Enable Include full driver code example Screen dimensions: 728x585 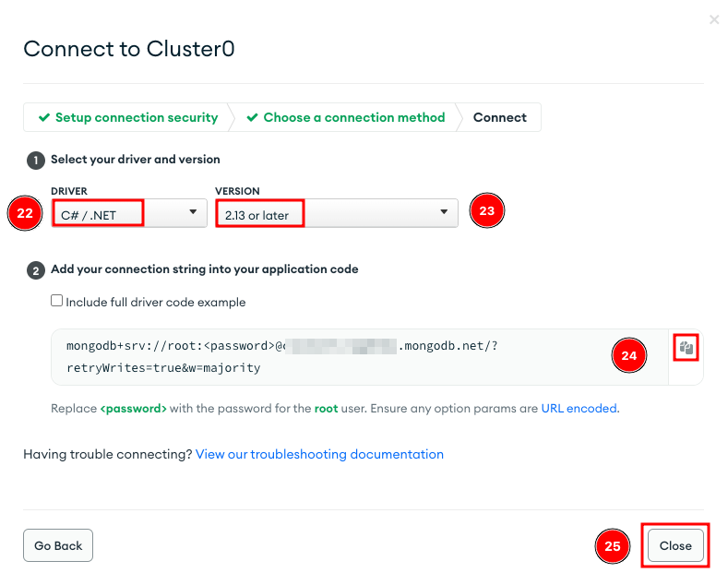56,301
